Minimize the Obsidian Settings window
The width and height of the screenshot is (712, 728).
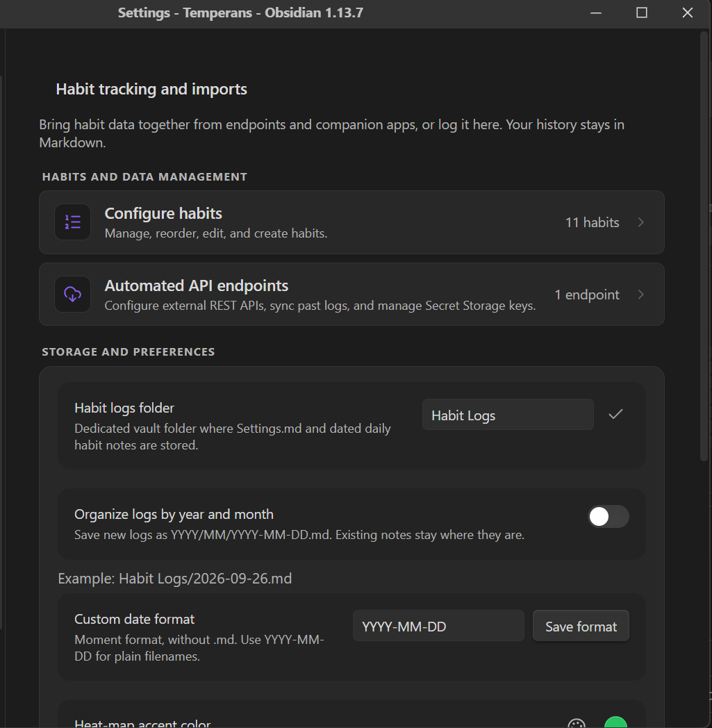click(x=596, y=13)
